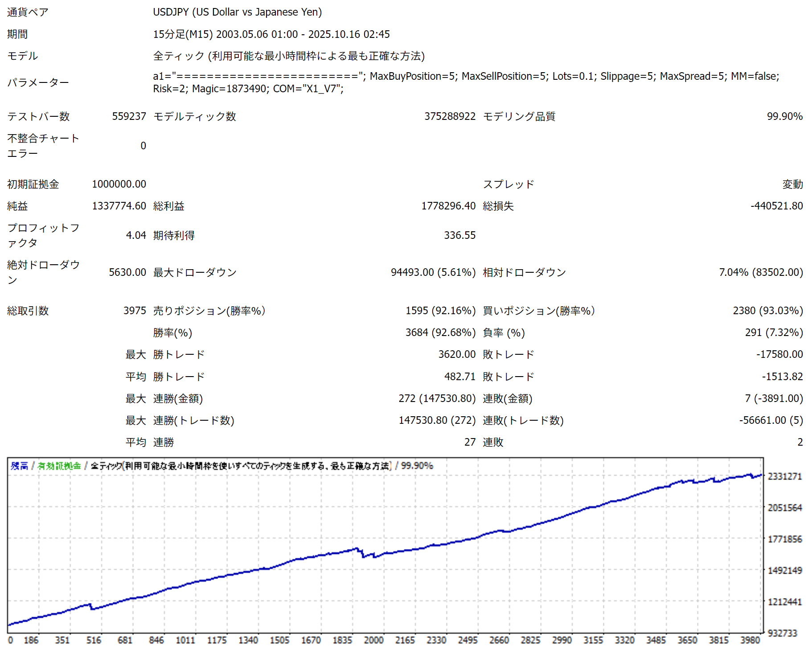812x652 pixels.
Task: Click the 2331271 label on the chart y-axis
Action: (x=784, y=476)
